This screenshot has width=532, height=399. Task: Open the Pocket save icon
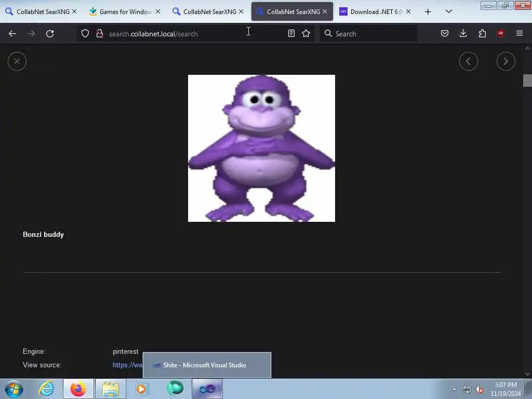(445, 33)
